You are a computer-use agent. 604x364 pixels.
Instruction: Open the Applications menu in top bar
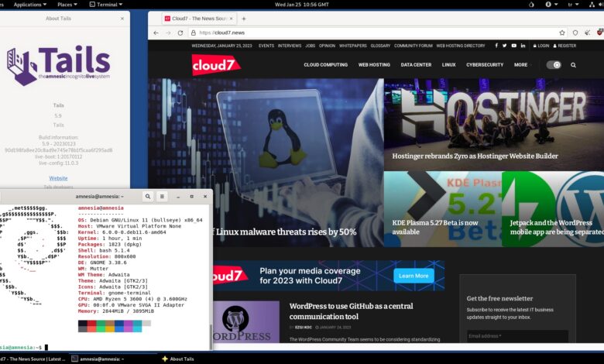coord(29,5)
